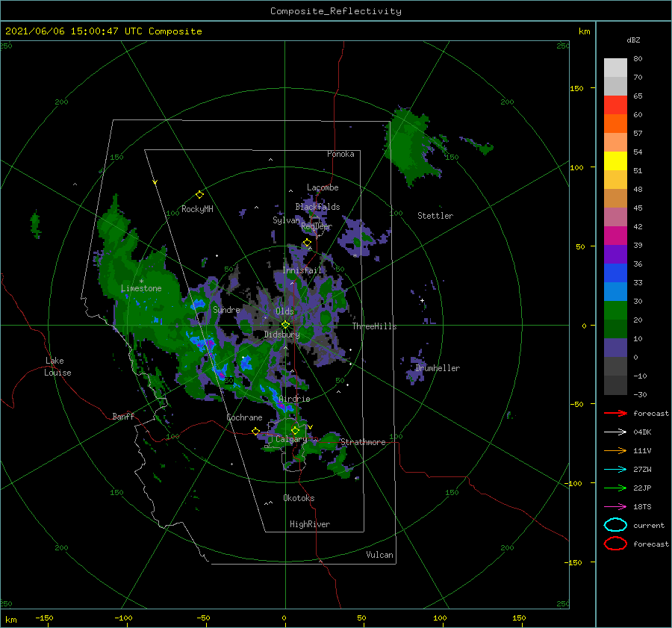Click the km unit label at top right
The image size is (672, 628).
tap(584, 31)
